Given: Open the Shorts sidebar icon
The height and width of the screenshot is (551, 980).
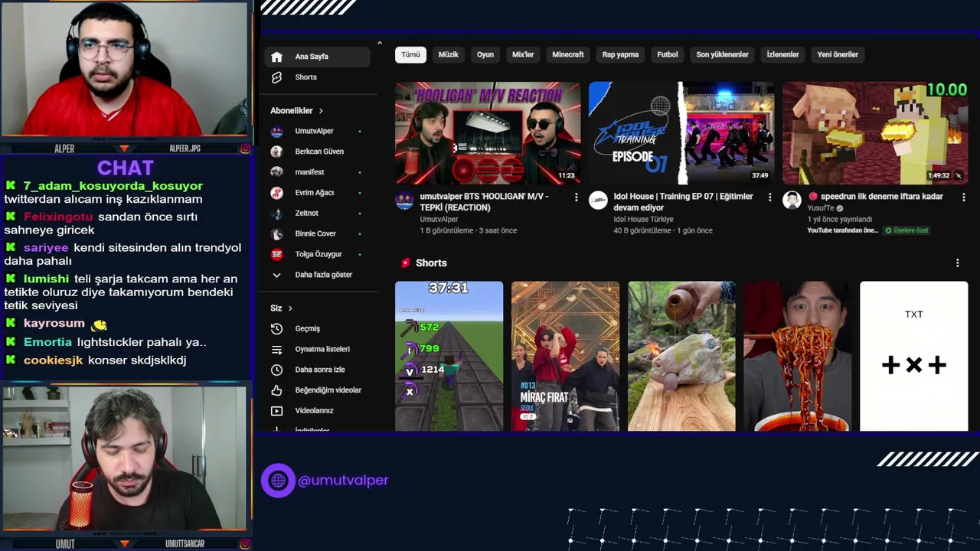Looking at the screenshot, I should coord(277,77).
